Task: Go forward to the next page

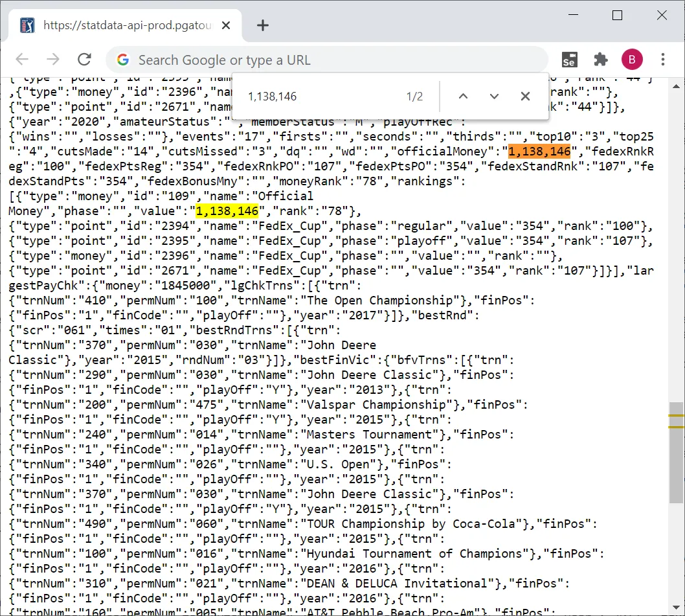Action: (x=53, y=60)
